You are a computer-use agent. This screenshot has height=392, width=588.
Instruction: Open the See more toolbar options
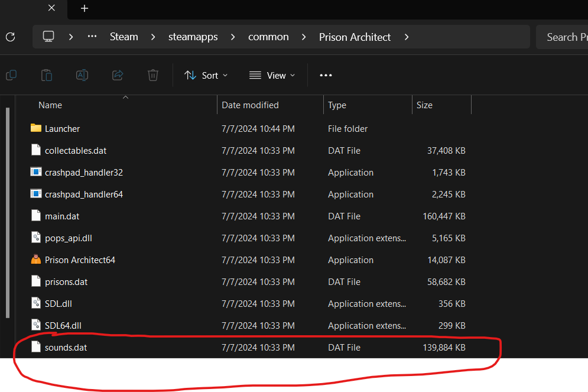click(326, 76)
